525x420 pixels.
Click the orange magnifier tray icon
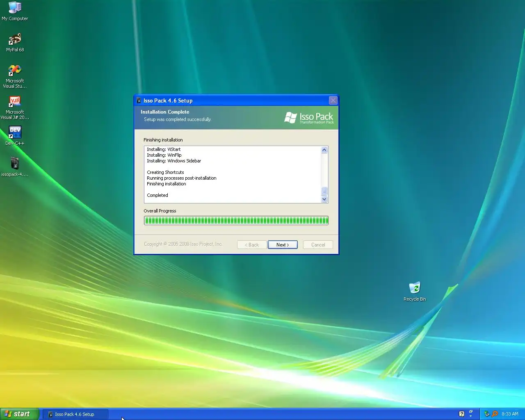click(495, 414)
